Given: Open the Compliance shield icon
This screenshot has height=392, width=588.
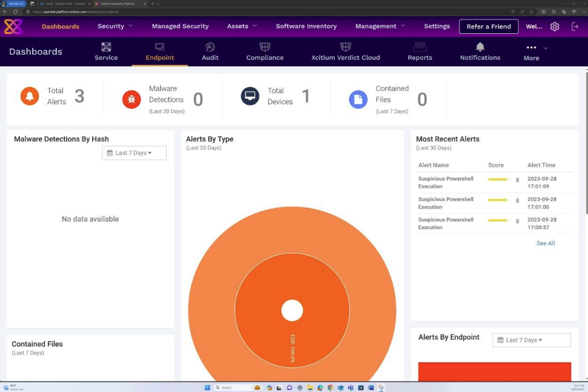Looking at the screenshot, I should (x=265, y=47).
